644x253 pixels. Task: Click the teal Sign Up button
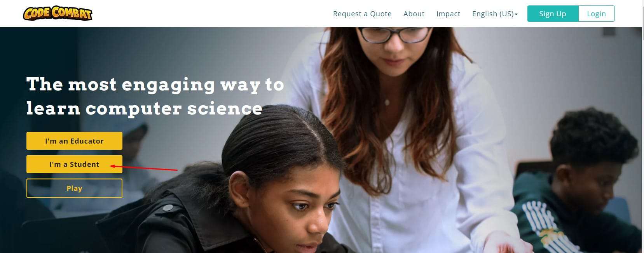[x=553, y=14]
